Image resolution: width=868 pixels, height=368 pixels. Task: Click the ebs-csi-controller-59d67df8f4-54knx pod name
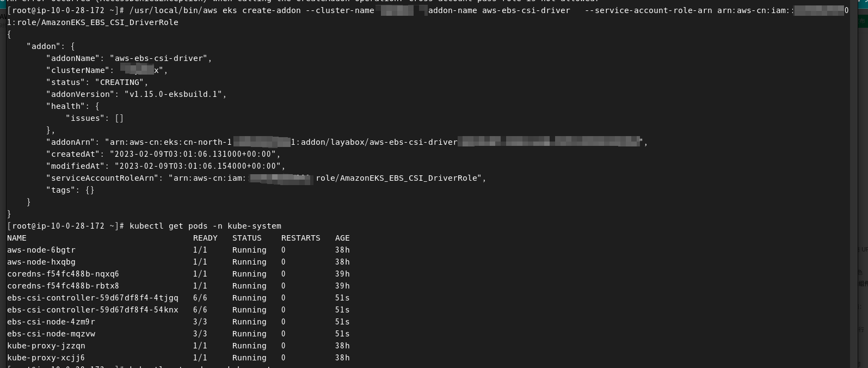point(93,310)
